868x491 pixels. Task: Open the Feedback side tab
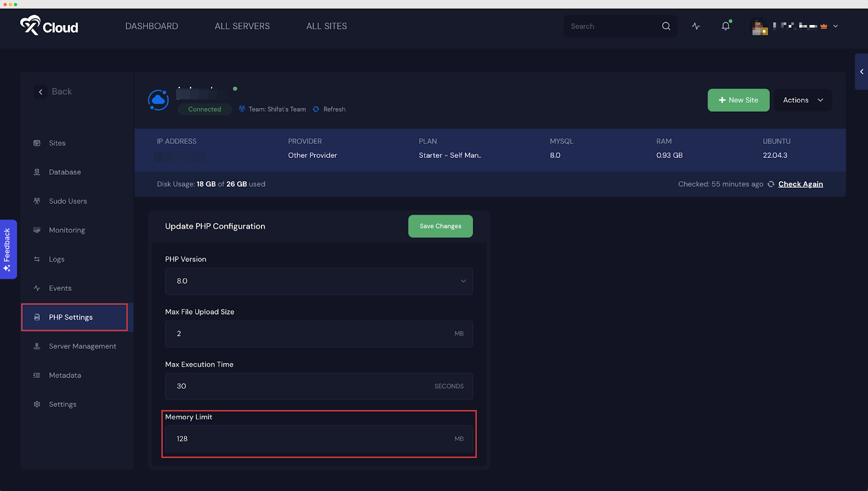tap(8, 249)
